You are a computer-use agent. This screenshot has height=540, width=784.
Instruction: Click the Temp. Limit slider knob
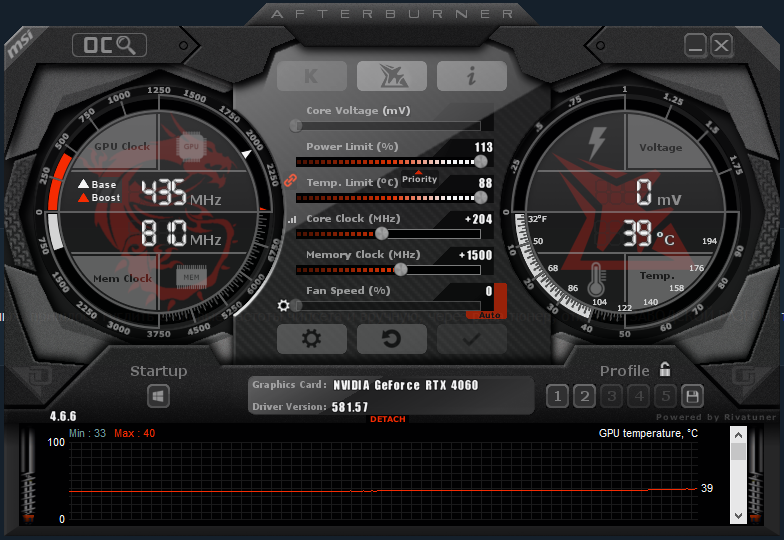(x=480, y=198)
